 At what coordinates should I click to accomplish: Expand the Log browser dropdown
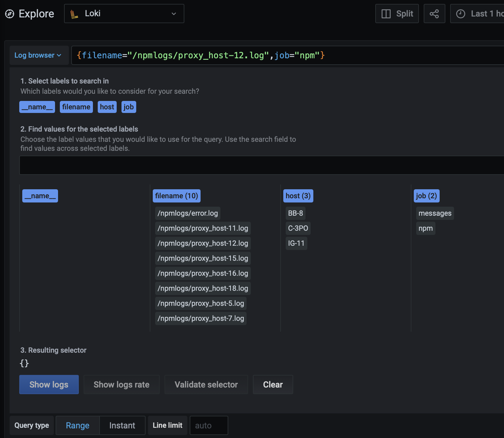[39, 55]
